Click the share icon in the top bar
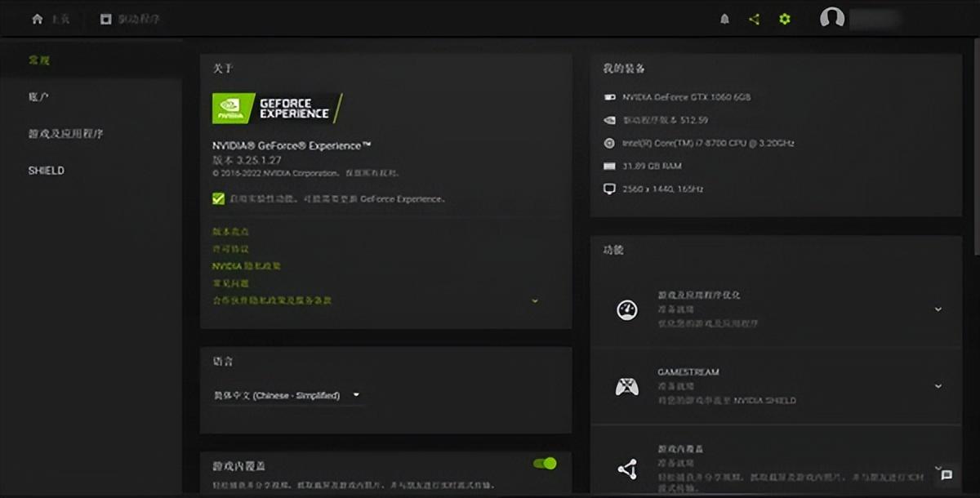This screenshot has width=980, height=498. pyautogui.click(x=754, y=19)
